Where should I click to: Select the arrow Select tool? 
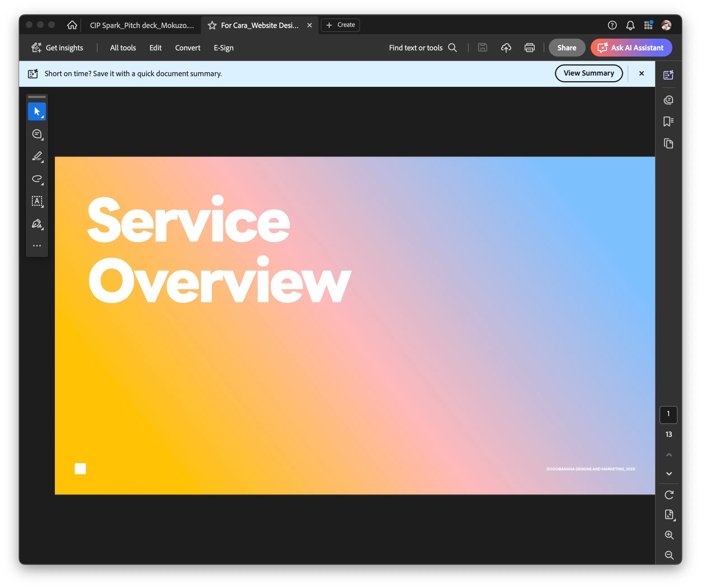coord(37,111)
